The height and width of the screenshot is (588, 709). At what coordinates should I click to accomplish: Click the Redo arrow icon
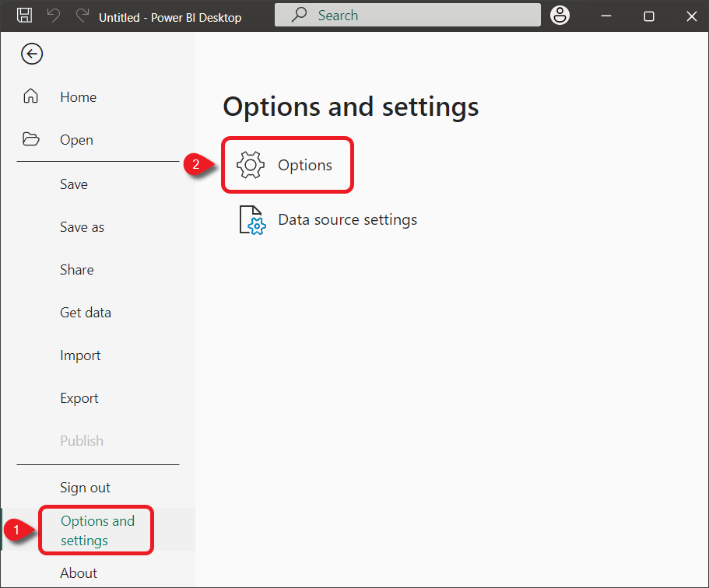[82, 16]
